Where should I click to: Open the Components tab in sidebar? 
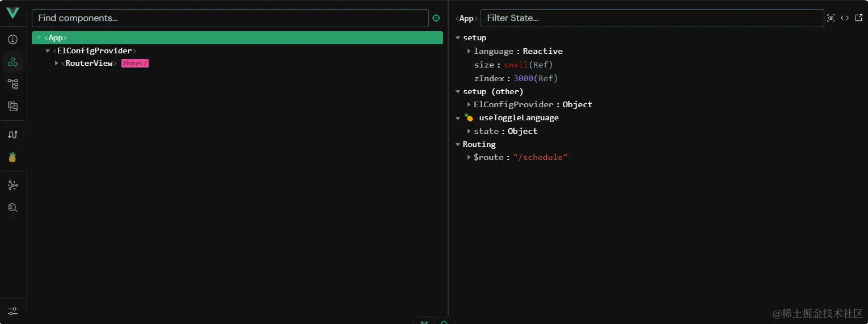[12, 62]
